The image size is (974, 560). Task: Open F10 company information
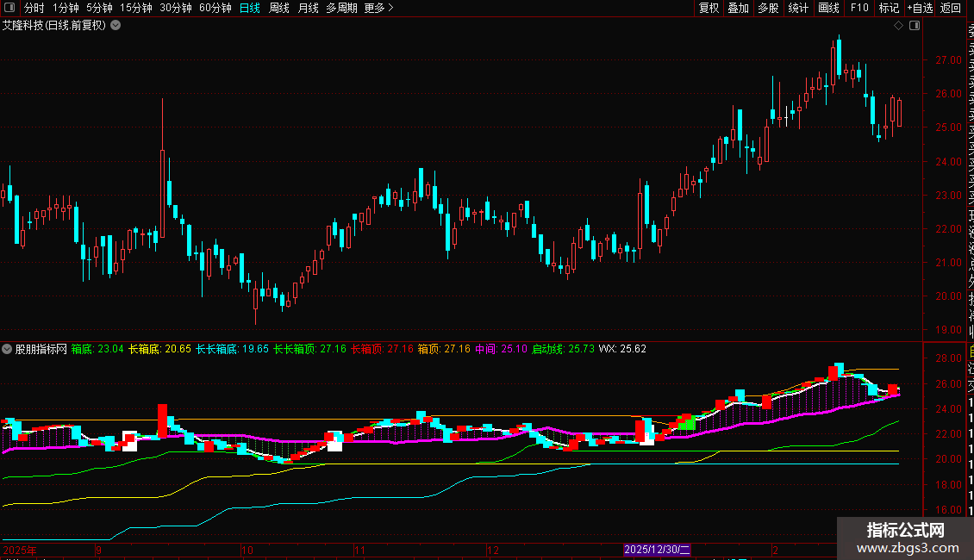click(x=859, y=8)
